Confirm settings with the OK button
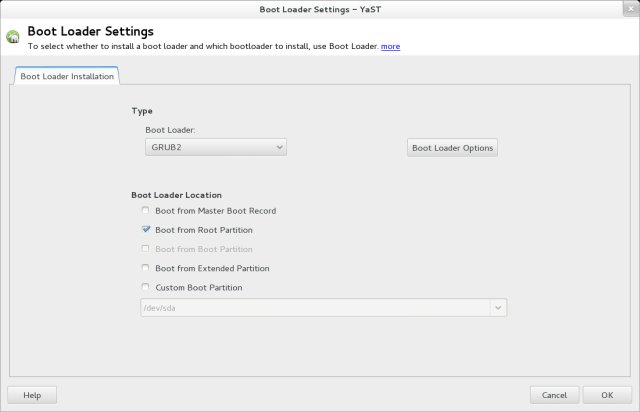Image resolution: width=640 pixels, height=412 pixels. coord(606,395)
